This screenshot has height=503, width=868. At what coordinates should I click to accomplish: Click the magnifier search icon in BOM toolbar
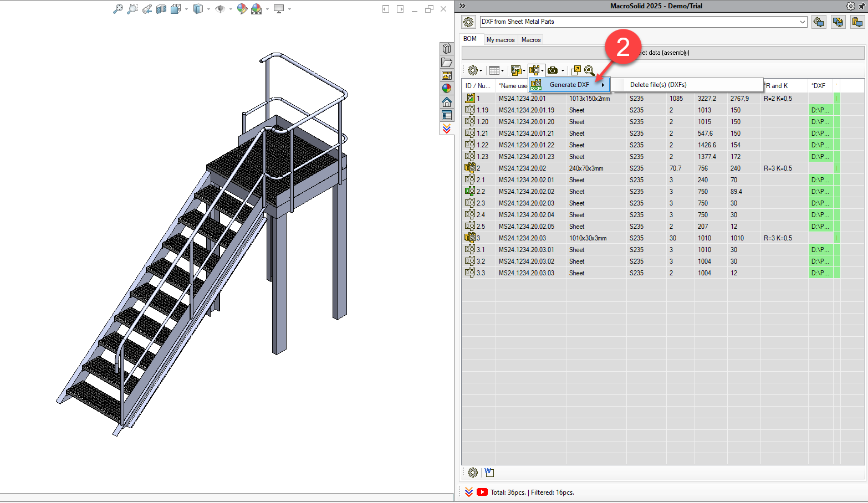pyautogui.click(x=589, y=70)
